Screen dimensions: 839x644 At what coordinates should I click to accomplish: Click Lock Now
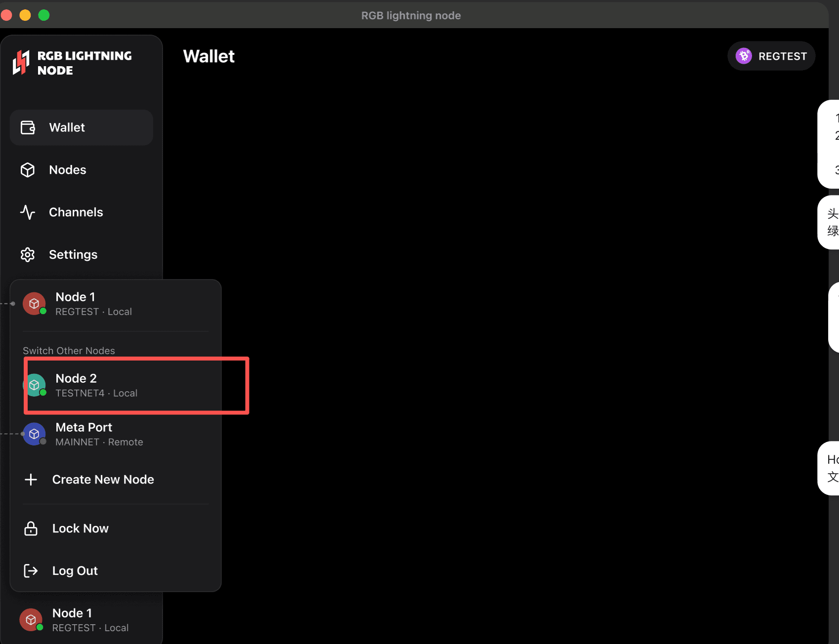tap(116, 528)
